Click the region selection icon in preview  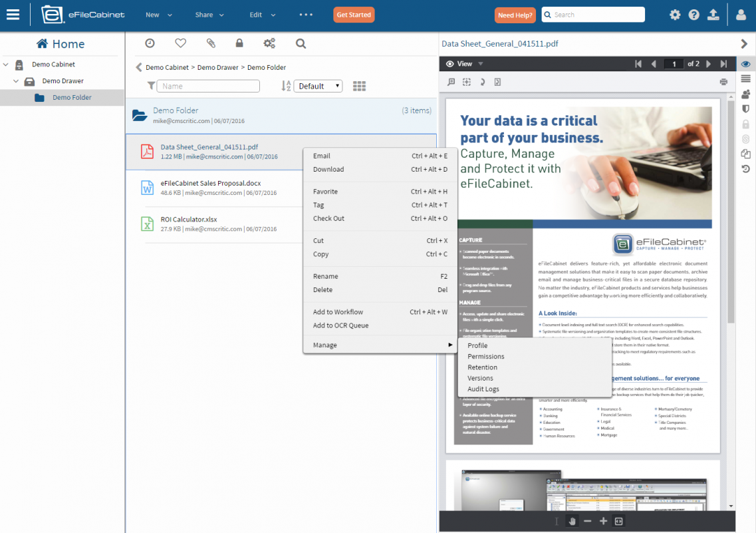(x=467, y=82)
